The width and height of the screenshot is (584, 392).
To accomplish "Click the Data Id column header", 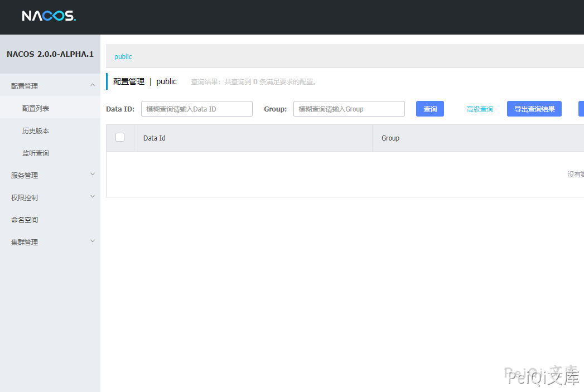I will tap(154, 138).
